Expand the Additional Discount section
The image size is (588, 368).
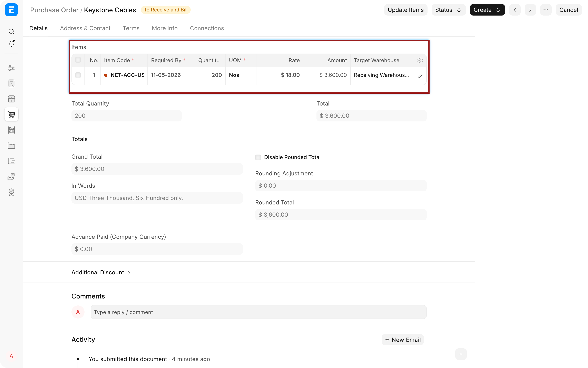pos(101,272)
